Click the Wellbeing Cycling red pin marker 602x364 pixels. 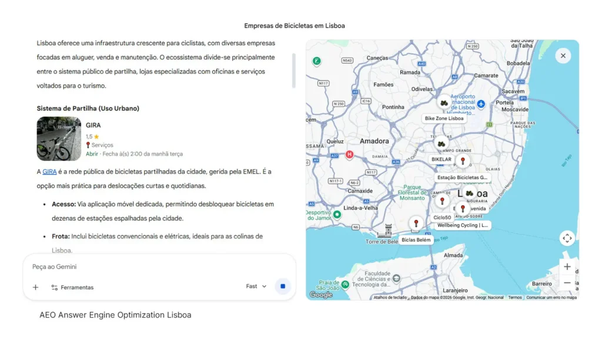[463, 208]
